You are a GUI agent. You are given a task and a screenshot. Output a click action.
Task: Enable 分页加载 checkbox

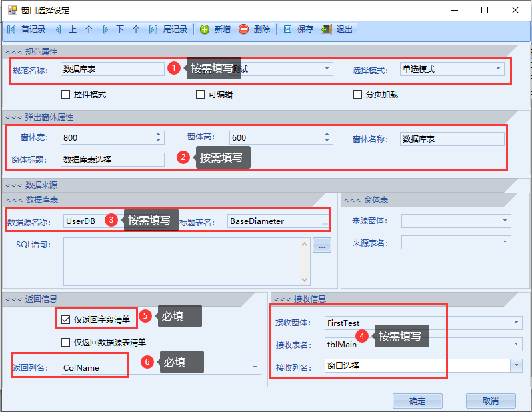coord(357,95)
